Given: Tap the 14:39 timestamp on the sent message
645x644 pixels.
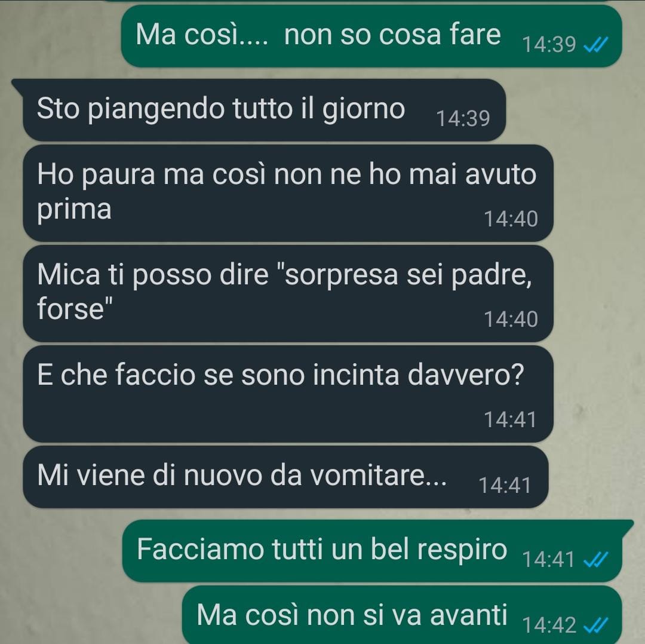Looking at the screenshot, I should pyautogui.click(x=549, y=44).
